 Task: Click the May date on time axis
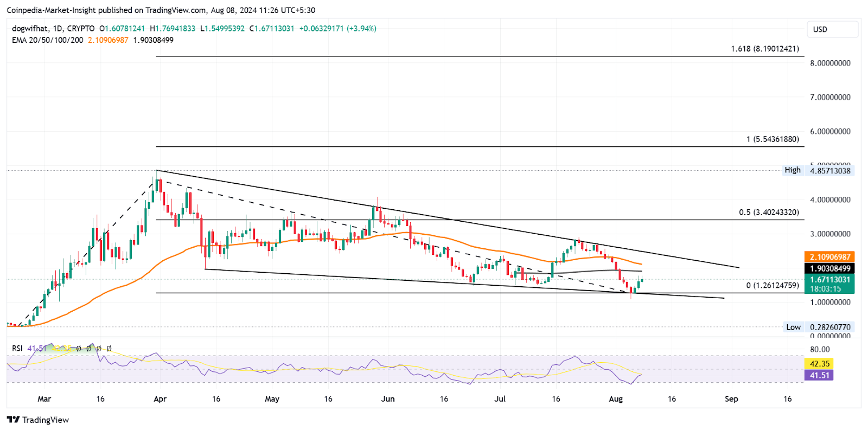pyautogui.click(x=272, y=399)
